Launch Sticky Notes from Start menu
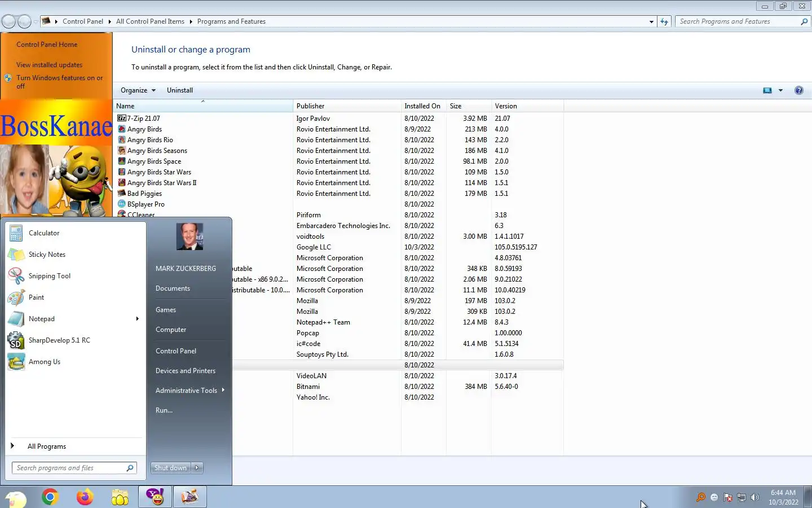 (x=76, y=255)
